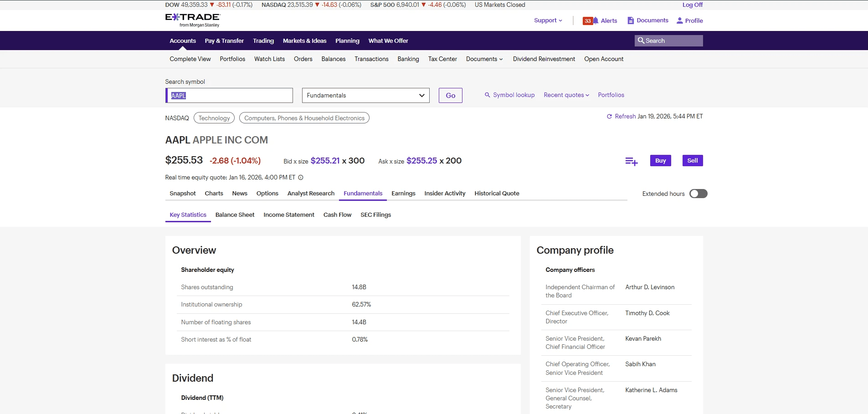
Task: Expand the Support menu
Action: tap(548, 20)
